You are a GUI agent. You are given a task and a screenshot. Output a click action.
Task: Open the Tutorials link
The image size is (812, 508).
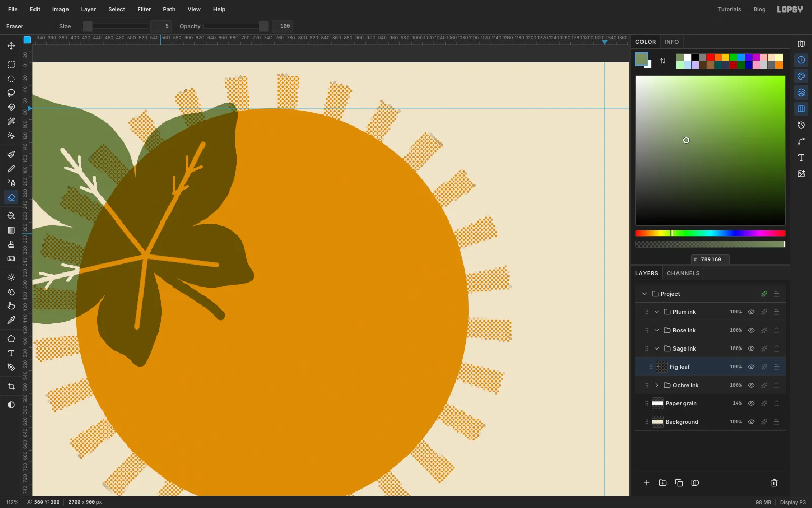click(729, 9)
